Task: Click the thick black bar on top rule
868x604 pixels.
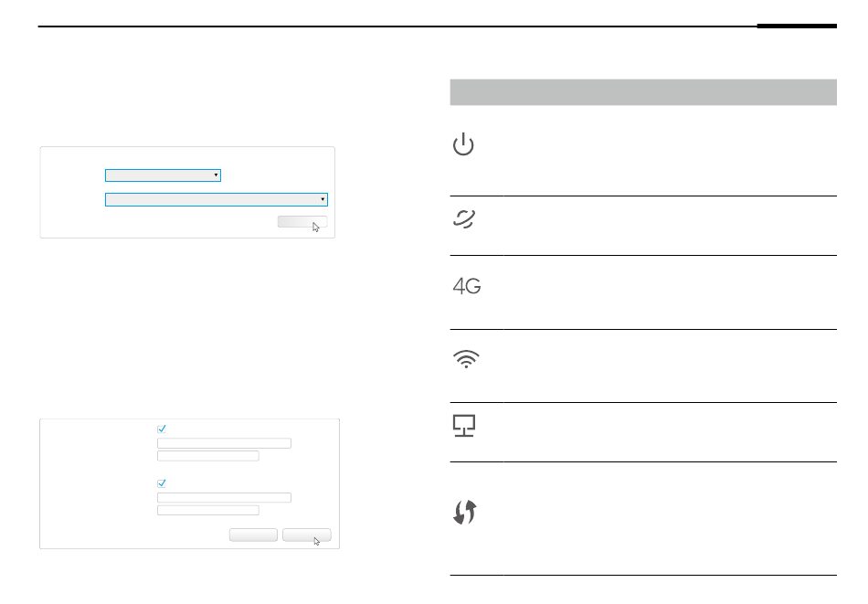Action: point(797,26)
